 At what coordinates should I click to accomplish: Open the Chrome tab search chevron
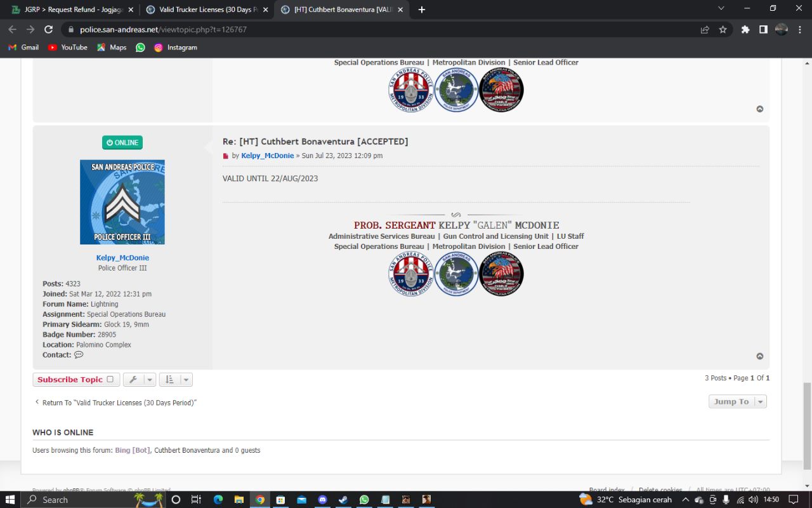pyautogui.click(x=721, y=8)
